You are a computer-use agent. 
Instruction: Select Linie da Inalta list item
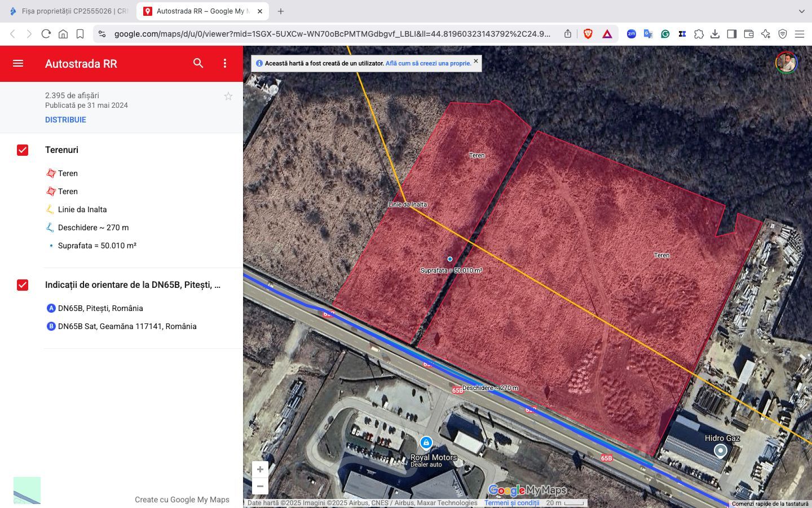pos(82,209)
